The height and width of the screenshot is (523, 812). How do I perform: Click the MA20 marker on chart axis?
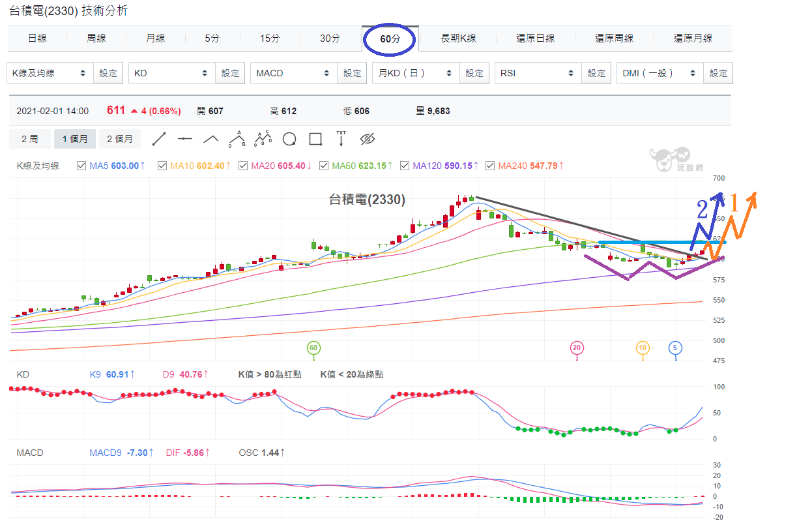[576, 348]
